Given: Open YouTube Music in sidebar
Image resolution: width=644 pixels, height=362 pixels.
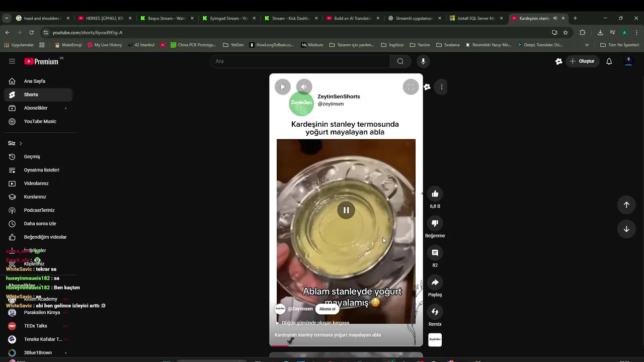Looking at the screenshot, I should (38, 121).
